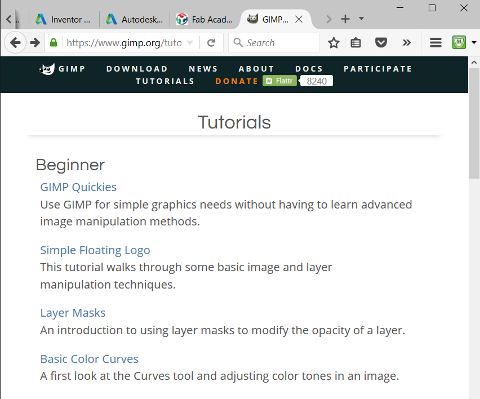480x399 pixels.
Task: Switch to the Fab Academy tab
Action: point(204,19)
